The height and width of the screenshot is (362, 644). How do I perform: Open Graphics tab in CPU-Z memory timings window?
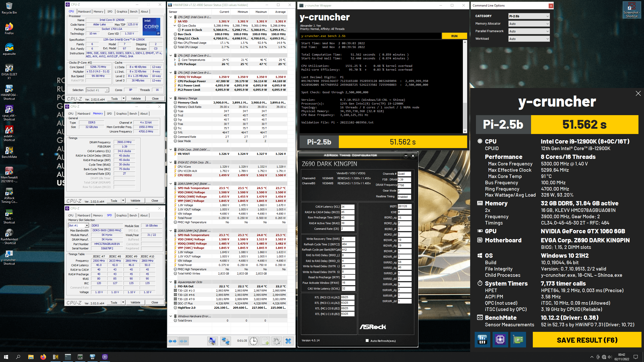(x=122, y=114)
